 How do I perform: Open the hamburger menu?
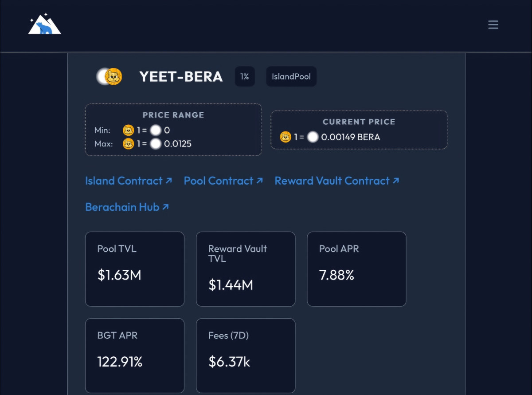point(493,25)
